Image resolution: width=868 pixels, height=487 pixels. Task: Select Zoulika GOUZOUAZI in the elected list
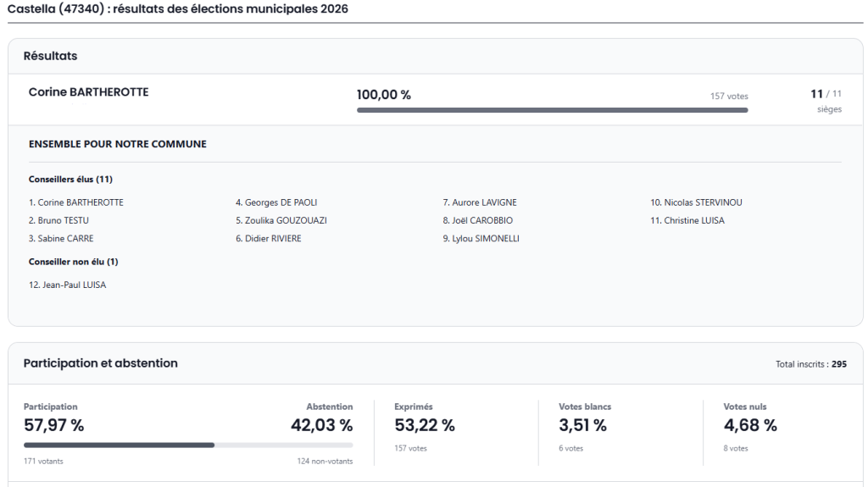click(x=281, y=220)
